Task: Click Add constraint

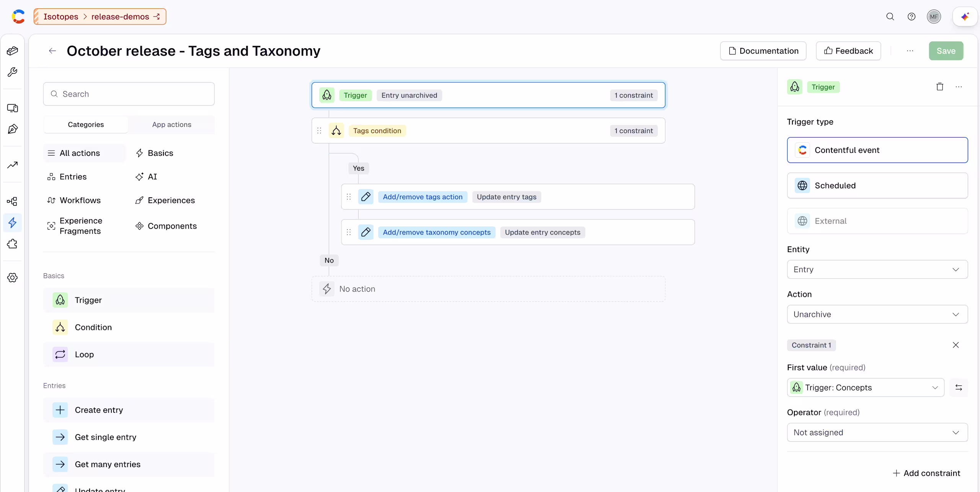Action: (x=926, y=473)
